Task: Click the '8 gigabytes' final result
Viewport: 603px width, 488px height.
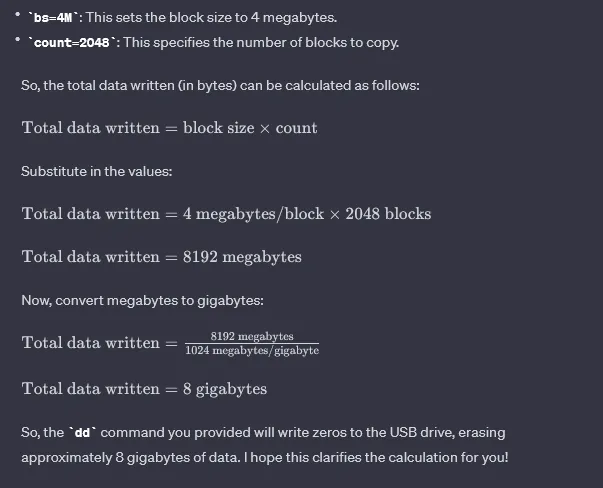Action: (x=224, y=389)
